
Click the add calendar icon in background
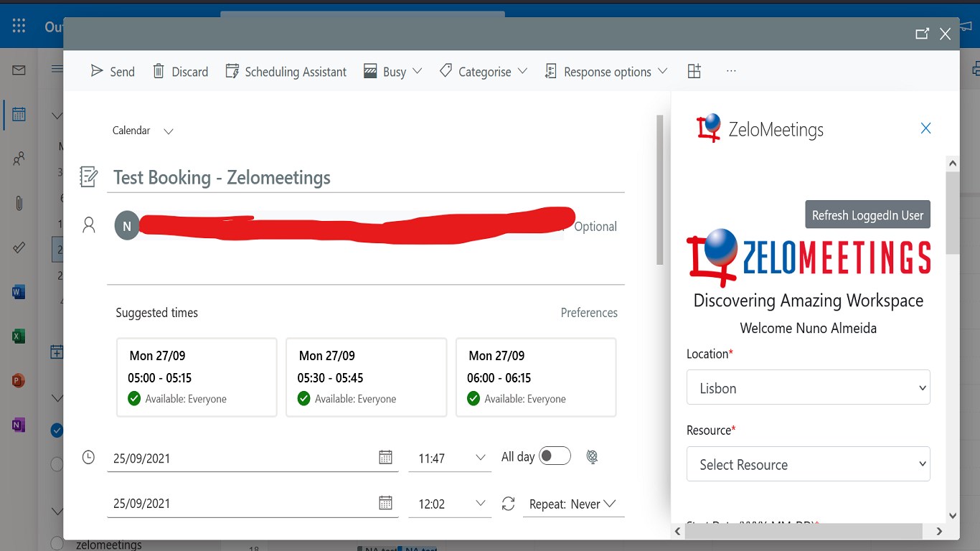57,352
